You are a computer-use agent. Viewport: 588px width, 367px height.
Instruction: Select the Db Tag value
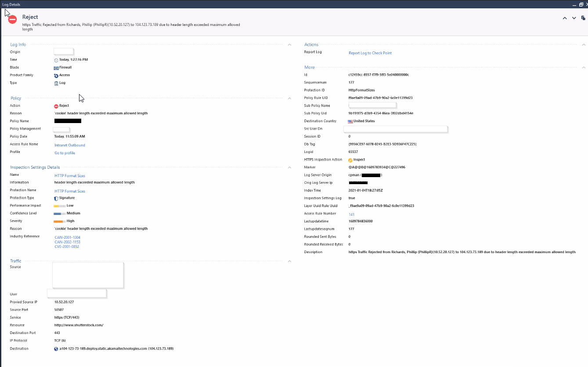pos(382,144)
